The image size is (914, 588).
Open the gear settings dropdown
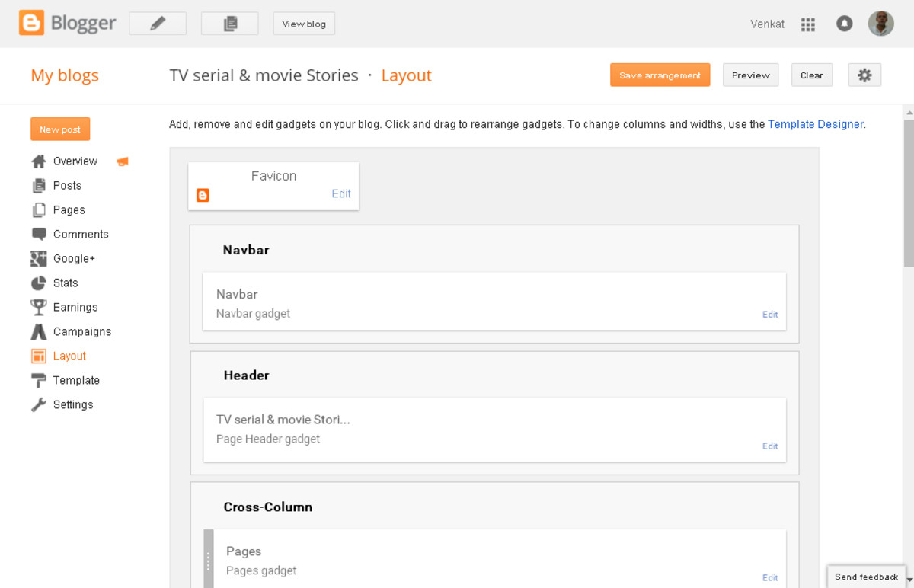(864, 75)
